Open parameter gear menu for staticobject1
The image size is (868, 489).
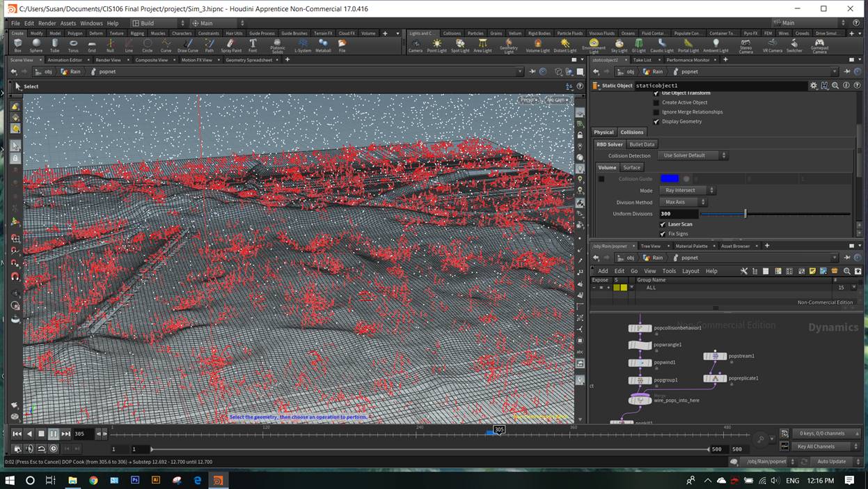813,85
